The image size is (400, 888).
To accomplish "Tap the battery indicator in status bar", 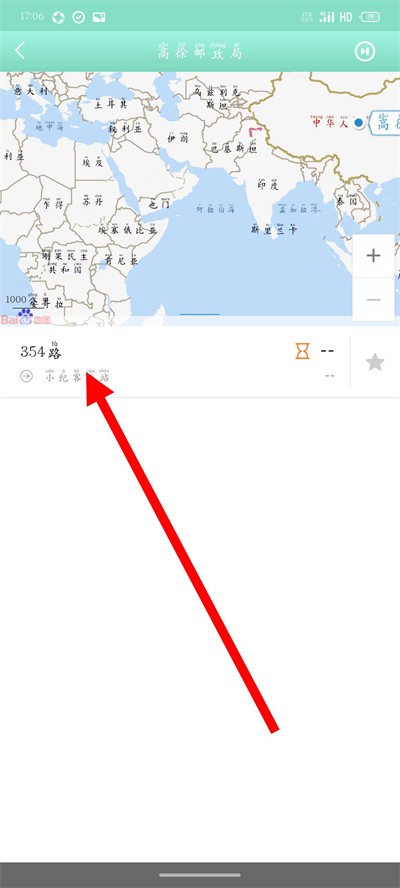I will point(371,17).
